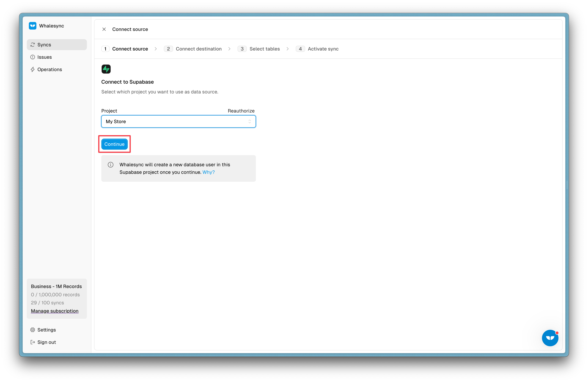This screenshot has width=588, height=382.
Task: Open the Whalesync chat support bubble
Action: point(550,338)
